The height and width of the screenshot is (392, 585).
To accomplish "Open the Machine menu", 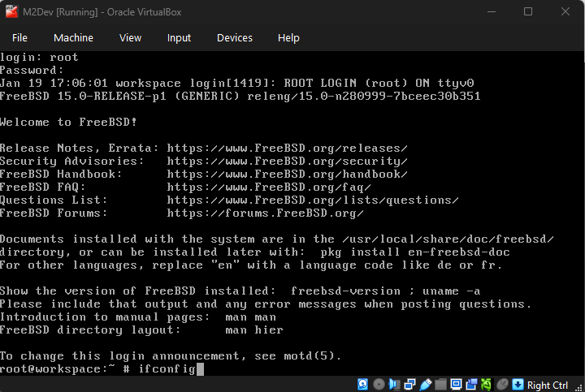I will (x=73, y=37).
